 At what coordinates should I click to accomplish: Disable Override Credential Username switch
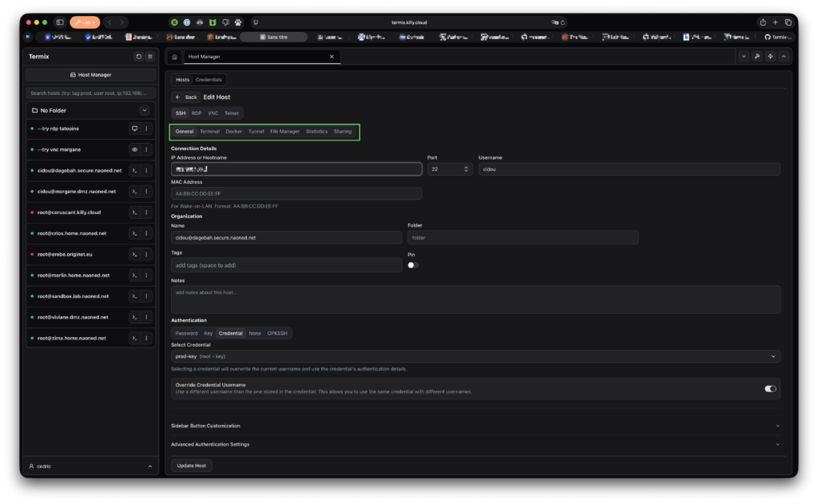770,389
